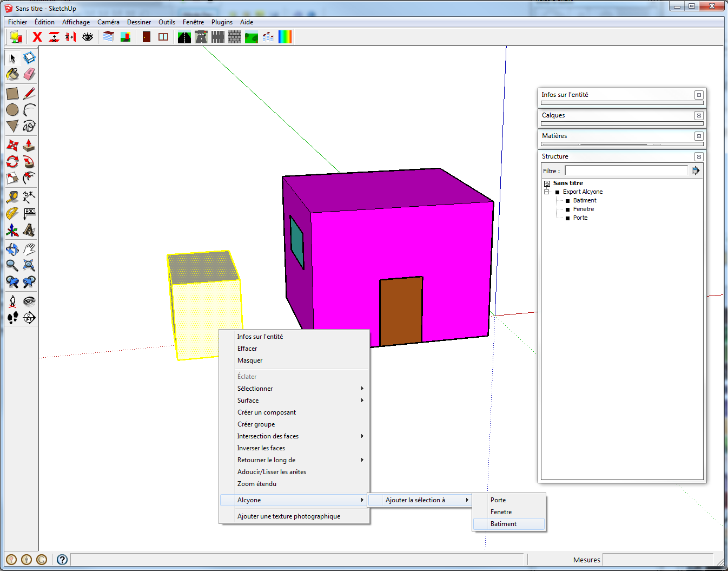Choose Batiment in the Alcyone submenu

tap(509, 524)
